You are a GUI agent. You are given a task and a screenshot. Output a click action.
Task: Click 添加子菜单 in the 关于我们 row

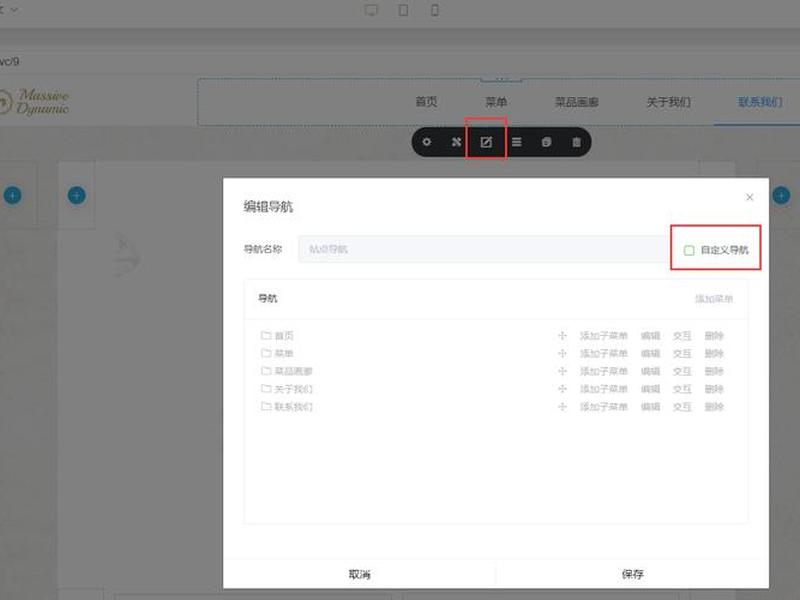click(604, 389)
